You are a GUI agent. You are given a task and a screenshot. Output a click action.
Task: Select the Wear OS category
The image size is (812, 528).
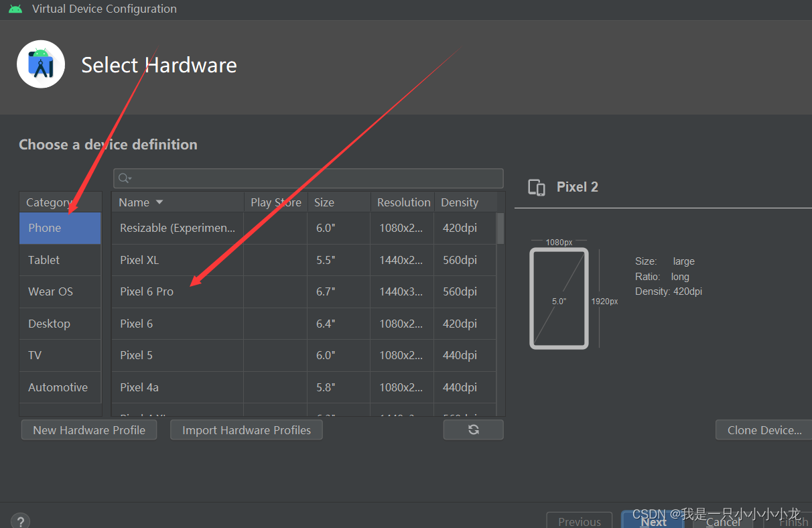60,291
